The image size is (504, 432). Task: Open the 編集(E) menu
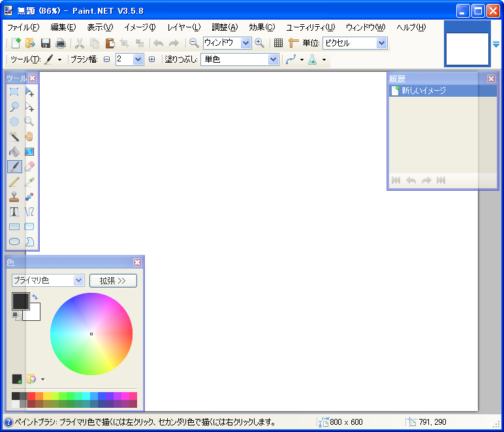pyautogui.click(x=63, y=27)
